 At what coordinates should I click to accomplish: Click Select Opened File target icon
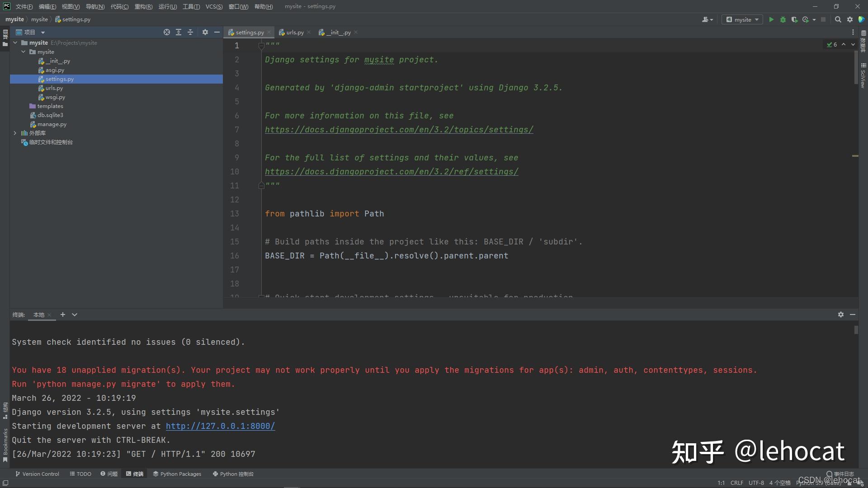pos(167,32)
